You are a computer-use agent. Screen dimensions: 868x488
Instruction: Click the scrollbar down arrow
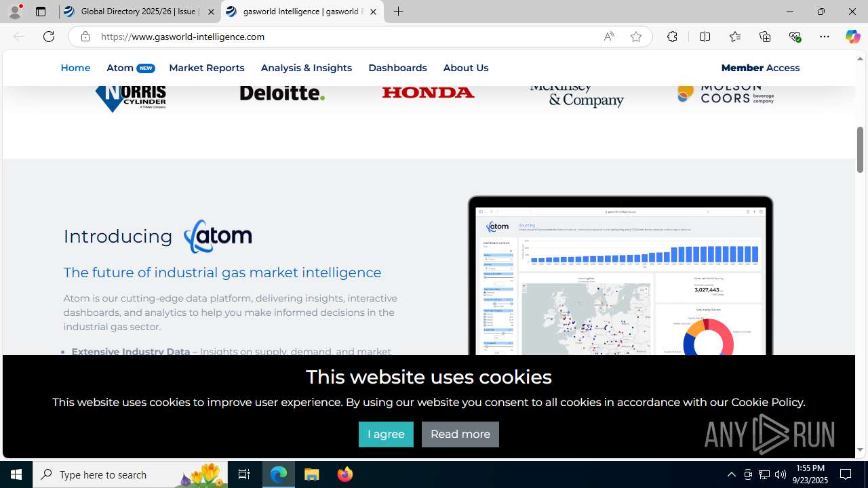pyautogui.click(x=860, y=449)
